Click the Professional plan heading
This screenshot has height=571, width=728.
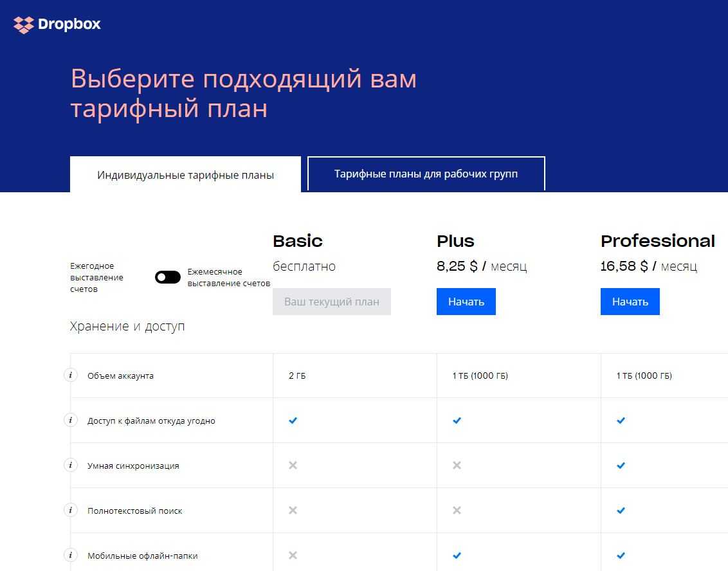[657, 241]
